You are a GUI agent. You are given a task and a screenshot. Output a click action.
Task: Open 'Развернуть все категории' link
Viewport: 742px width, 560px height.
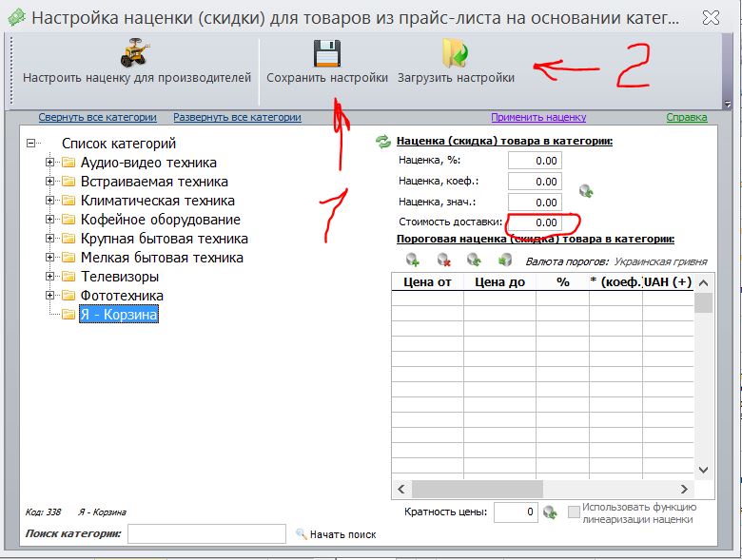point(237,117)
